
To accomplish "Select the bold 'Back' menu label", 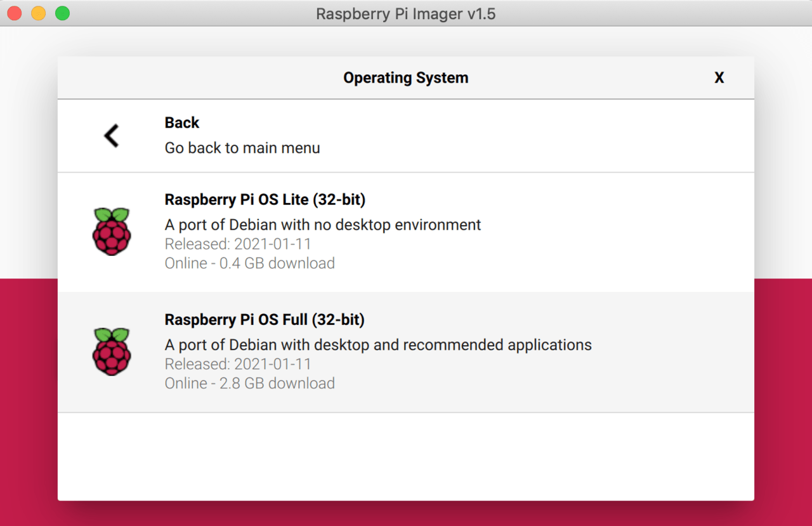I will (182, 123).
